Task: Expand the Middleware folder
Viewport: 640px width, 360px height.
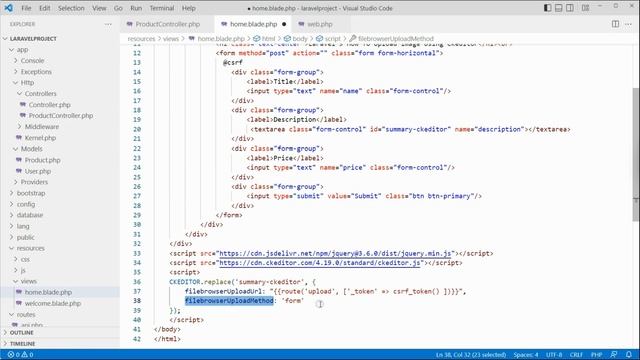Action: (x=42, y=127)
